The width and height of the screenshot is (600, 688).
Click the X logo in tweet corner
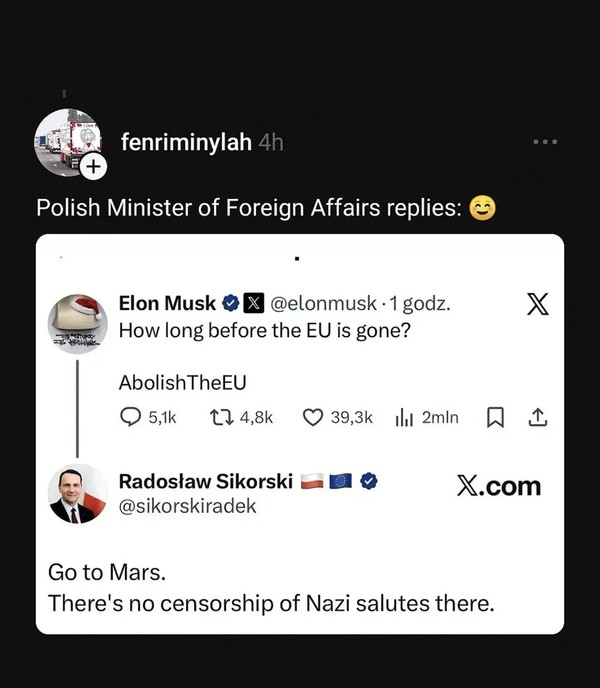[x=537, y=304]
